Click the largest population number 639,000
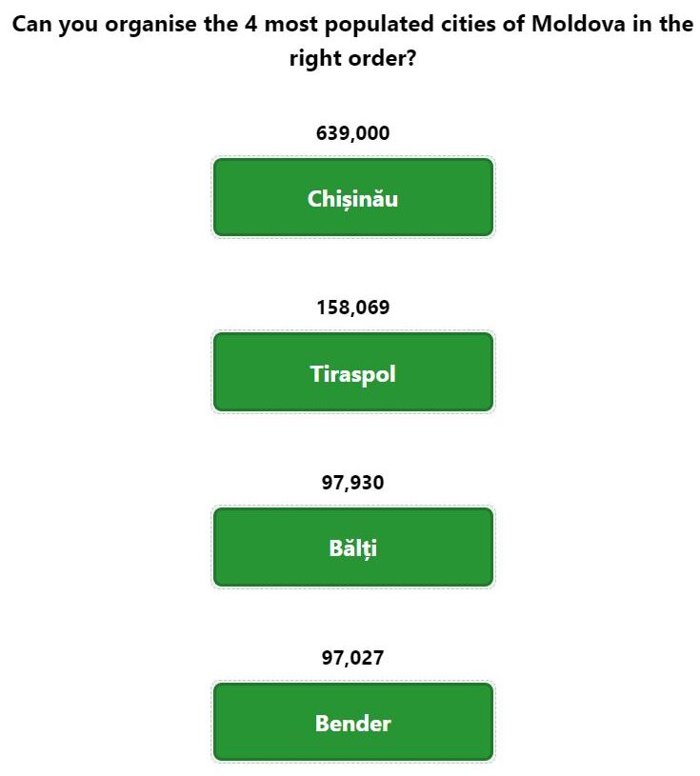The image size is (700, 776). coord(353,133)
